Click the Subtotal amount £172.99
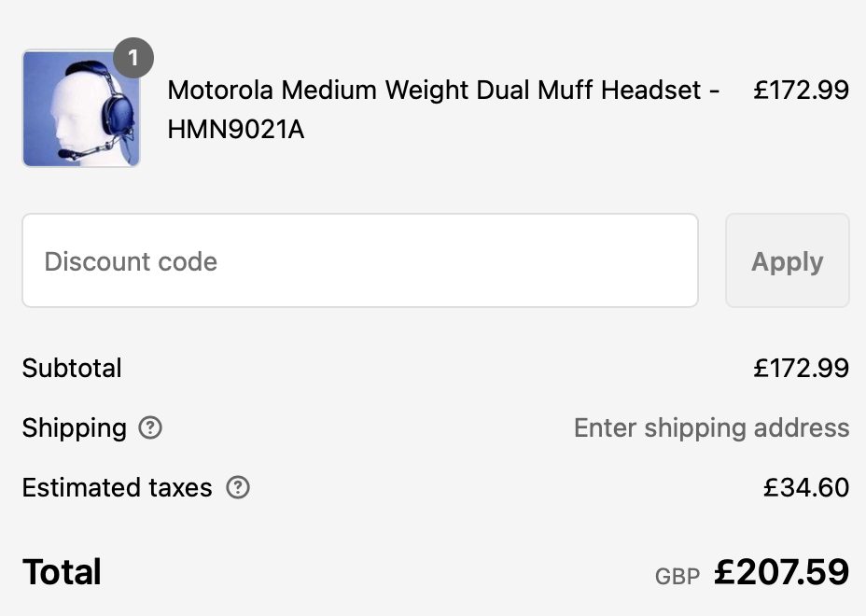The height and width of the screenshot is (616, 866). (801, 368)
